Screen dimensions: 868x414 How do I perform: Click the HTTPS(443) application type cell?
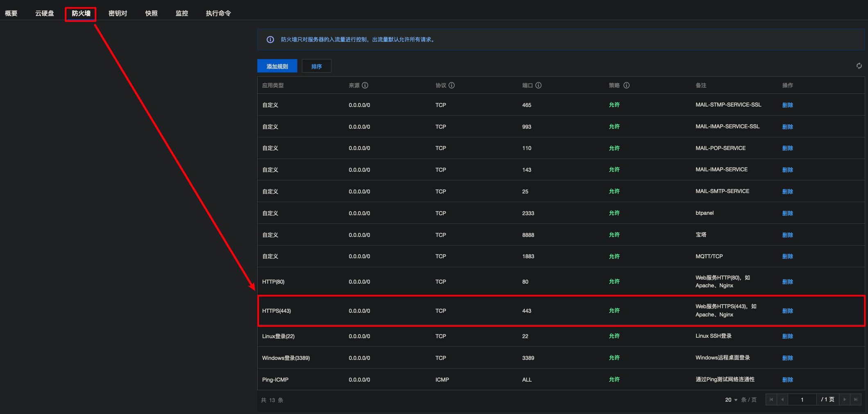pos(276,311)
